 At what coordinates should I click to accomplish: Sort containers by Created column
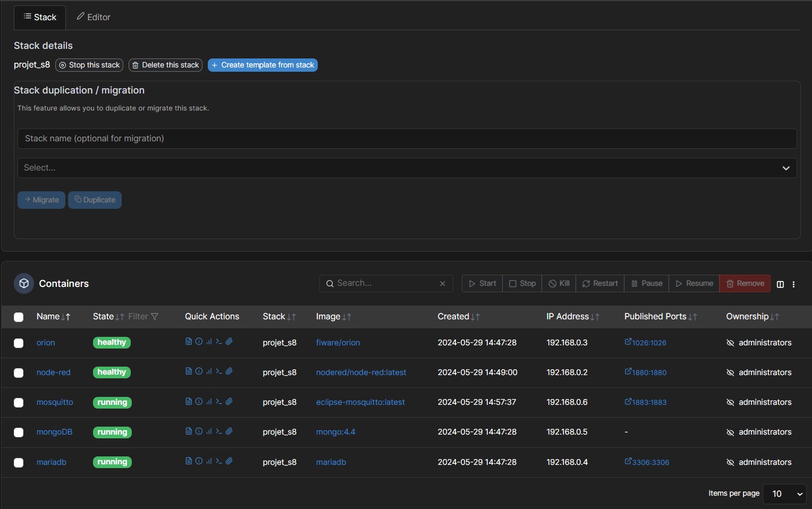click(459, 317)
